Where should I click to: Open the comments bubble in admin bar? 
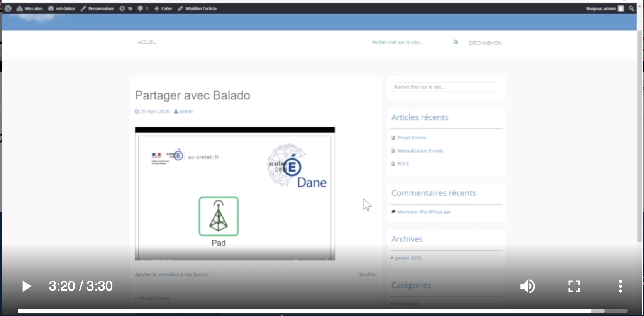(x=143, y=8)
